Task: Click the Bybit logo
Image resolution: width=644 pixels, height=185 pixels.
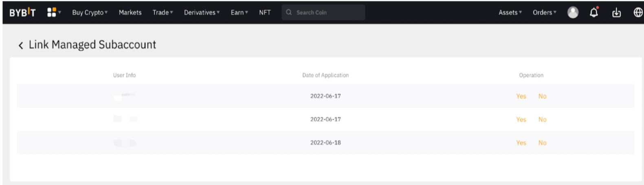Action: click(x=22, y=13)
